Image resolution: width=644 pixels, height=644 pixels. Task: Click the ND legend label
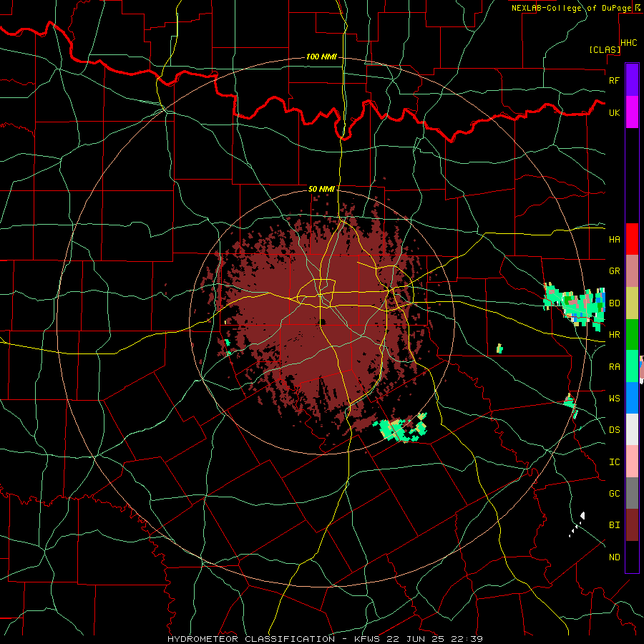(x=614, y=557)
